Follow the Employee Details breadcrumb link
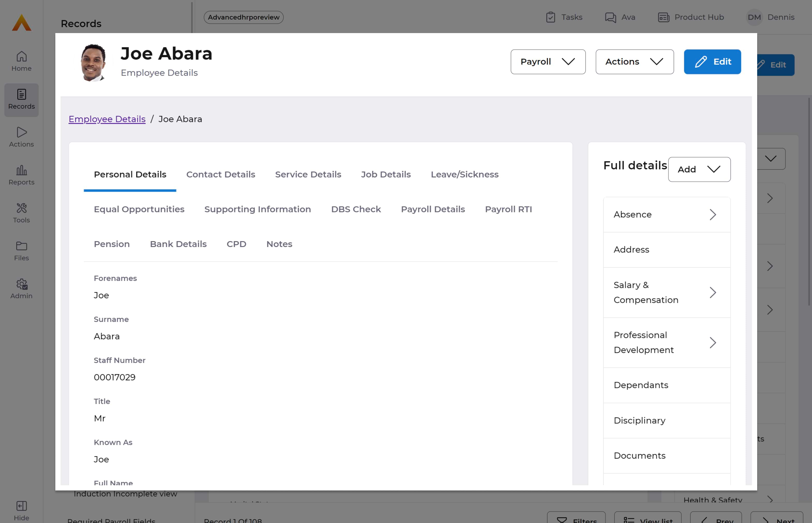Image resolution: width=812 pixels, height=523 pixels. (107, 119)
